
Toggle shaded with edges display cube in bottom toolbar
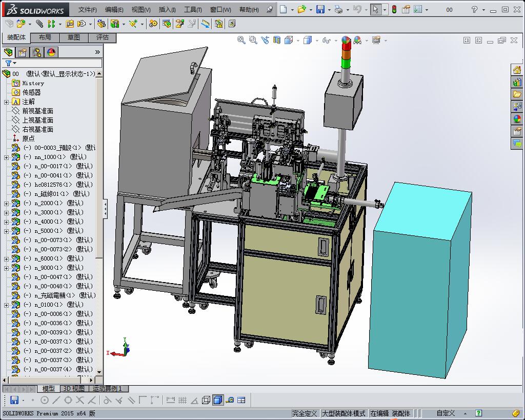217,400
